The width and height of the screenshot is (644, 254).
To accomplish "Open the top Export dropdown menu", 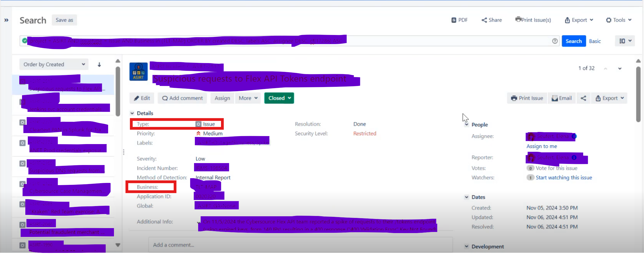I will tap(579, 20).
